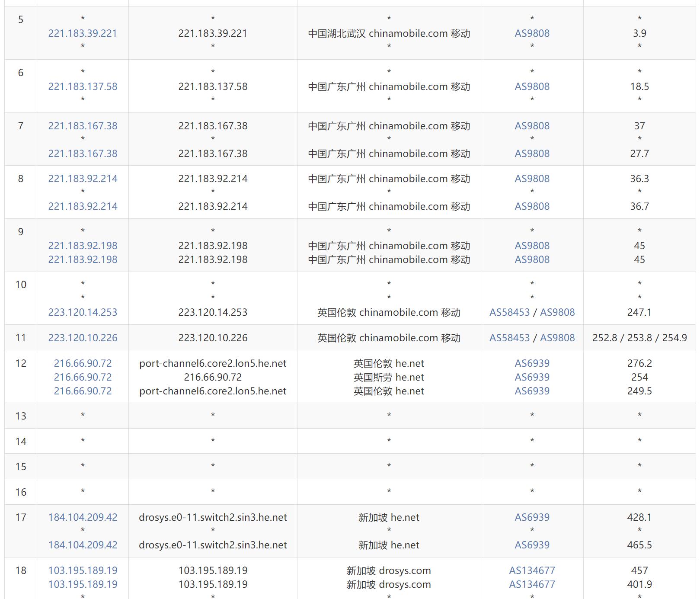The height and width of the screenshot is (599, 700).
Task: Open the AS9808 link in hop 5
Action: point(532,33)
